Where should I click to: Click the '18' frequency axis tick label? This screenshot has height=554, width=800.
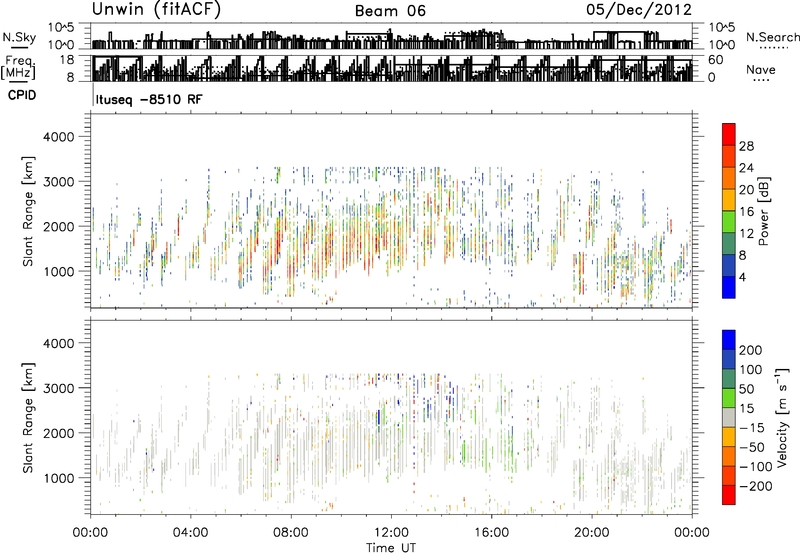67,60
